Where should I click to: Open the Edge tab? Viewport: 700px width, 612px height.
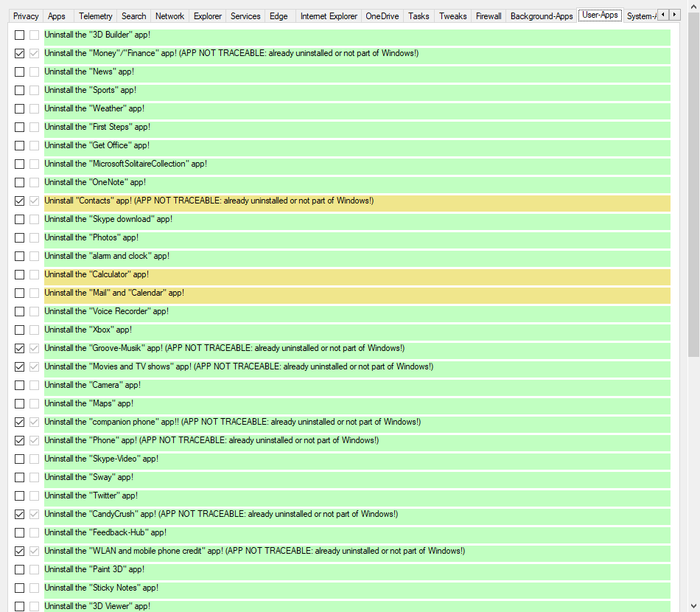pos(279,16)
